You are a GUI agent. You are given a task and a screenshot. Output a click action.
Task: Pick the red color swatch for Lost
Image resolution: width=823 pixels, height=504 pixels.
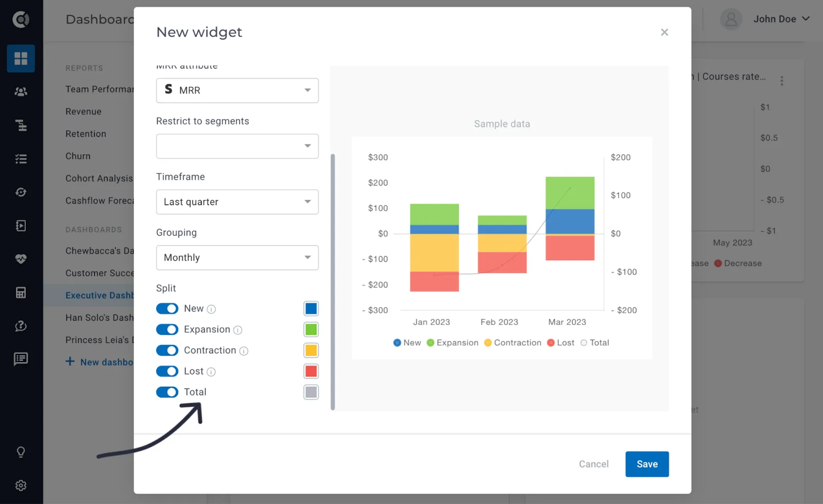(311, 371)
